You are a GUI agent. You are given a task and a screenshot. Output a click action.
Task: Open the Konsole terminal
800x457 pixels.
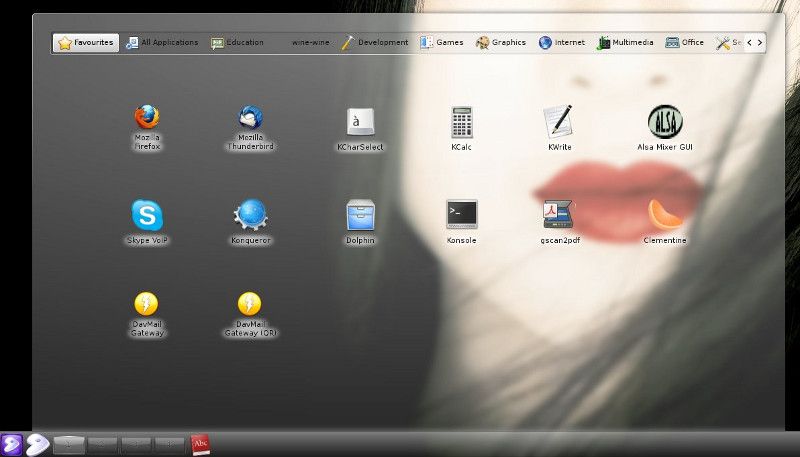tap(461, 222)
